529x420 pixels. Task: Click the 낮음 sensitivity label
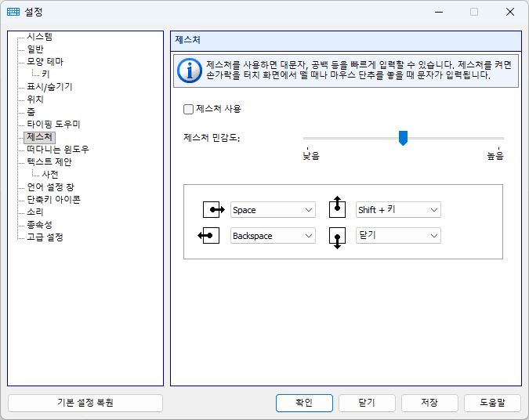311,156
